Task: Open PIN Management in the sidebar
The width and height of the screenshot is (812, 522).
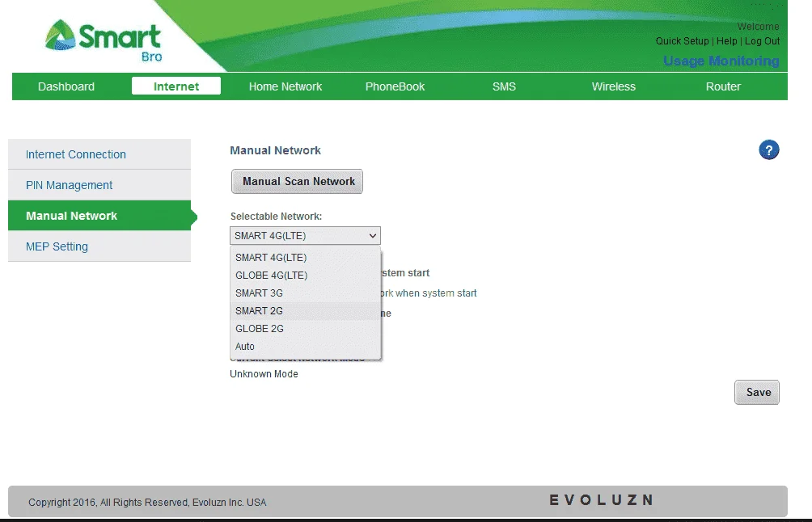Action: [99, 185]
